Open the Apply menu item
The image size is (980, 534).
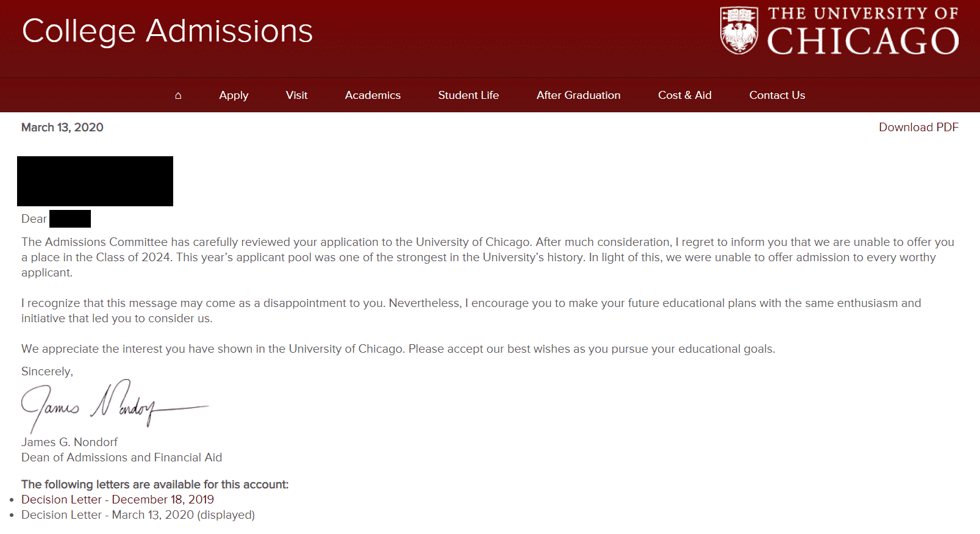(x=234, y=95)
